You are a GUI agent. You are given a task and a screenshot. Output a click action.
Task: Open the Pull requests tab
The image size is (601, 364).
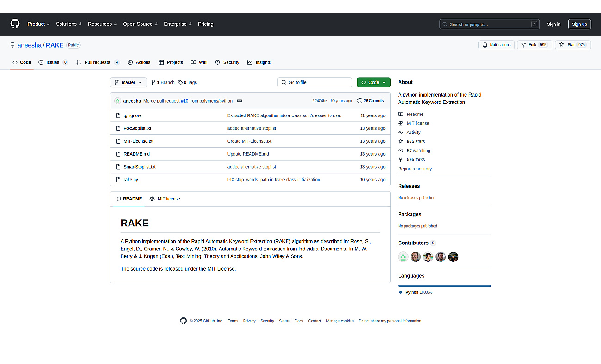click(x=98, y=62)
